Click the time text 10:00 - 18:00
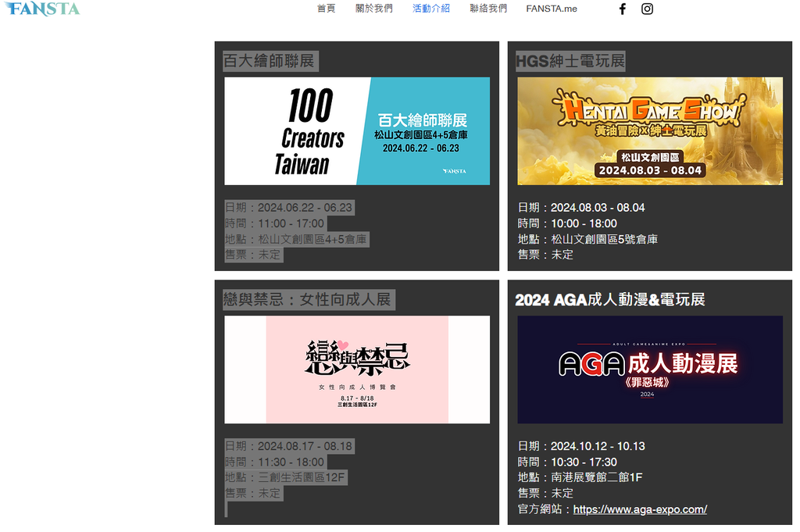Screen dimensions: 800x532 tap(584, 223)
